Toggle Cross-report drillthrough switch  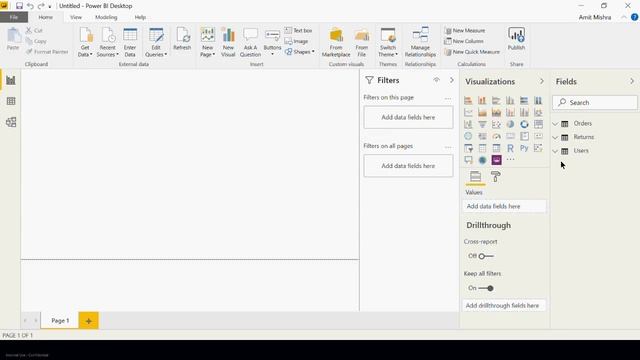click(x=486, y=256)
